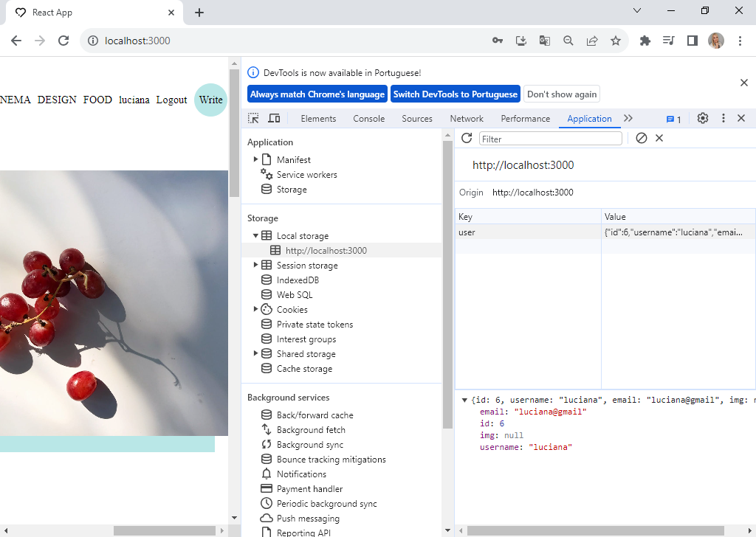Select IndexedDB in Storage list
The image size is (756, 537).
[298, 280]
